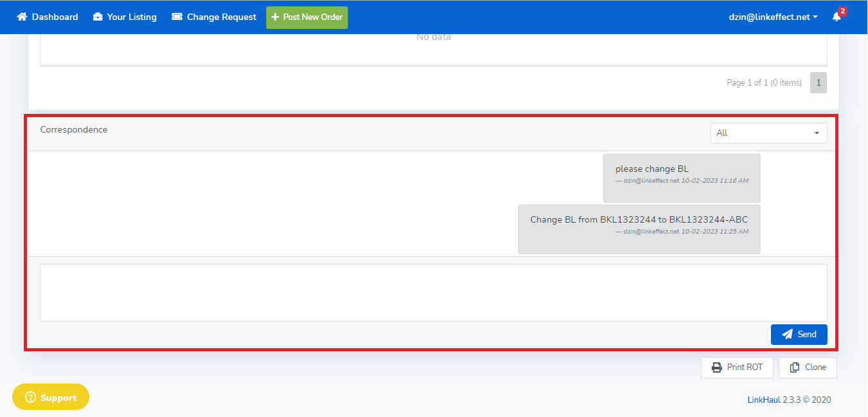The image size is (868, 417).
Task: Click the Clone button text
Action: pos(815,367)
